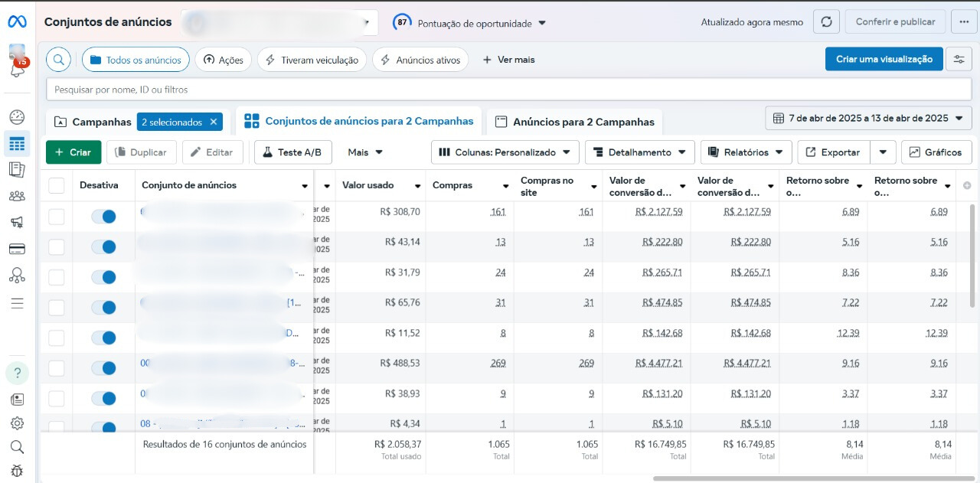Click Ver mais to add filters
The width and height of the screenshot is (980, 483).
click(508, 60)
